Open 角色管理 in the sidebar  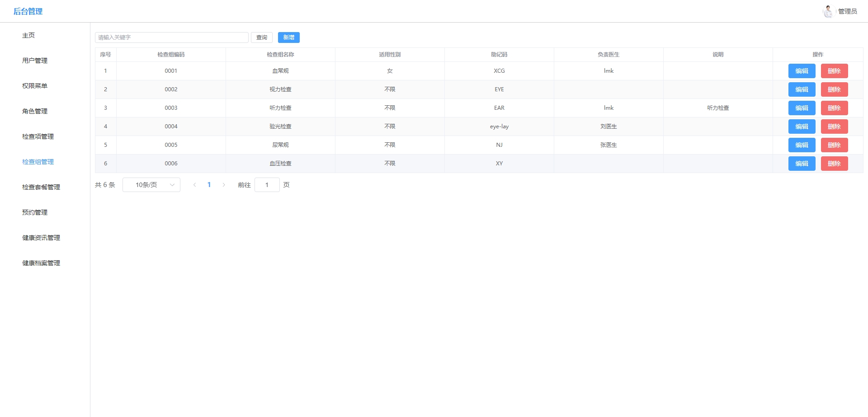tap(35, 111)
